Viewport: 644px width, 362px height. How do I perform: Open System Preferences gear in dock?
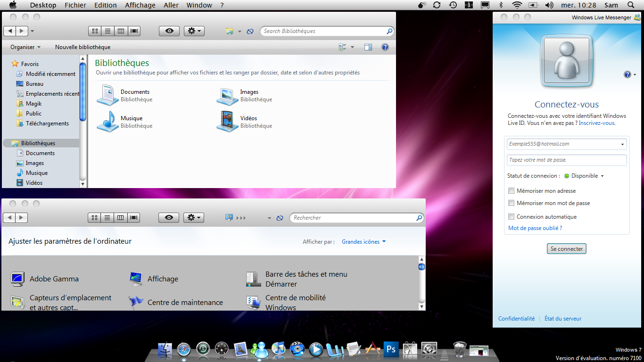point(429,349)
